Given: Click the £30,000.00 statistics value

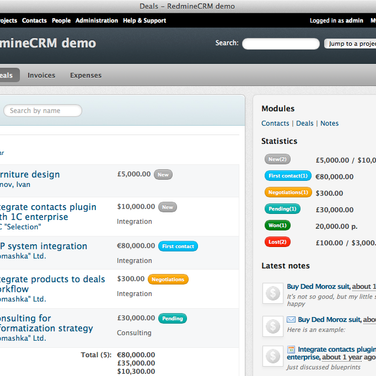Looking at the screenshot, I should (335, 210).
